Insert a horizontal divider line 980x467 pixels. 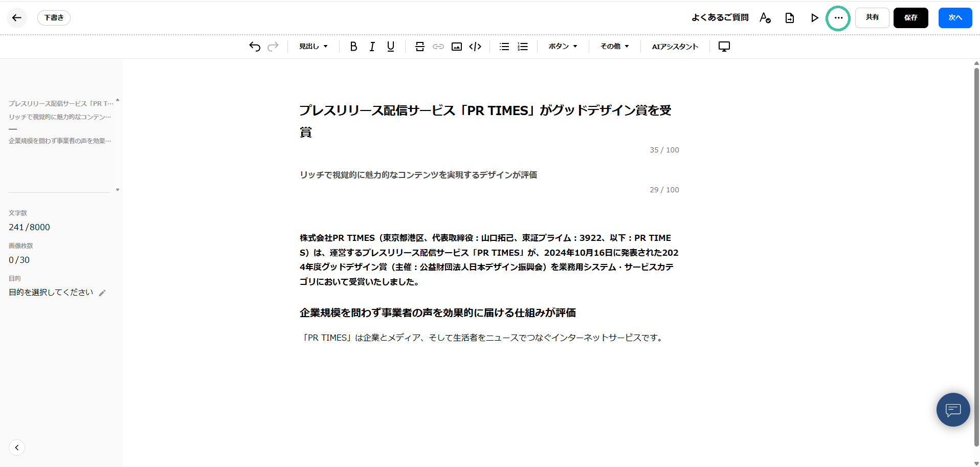(x=420, y=47)
